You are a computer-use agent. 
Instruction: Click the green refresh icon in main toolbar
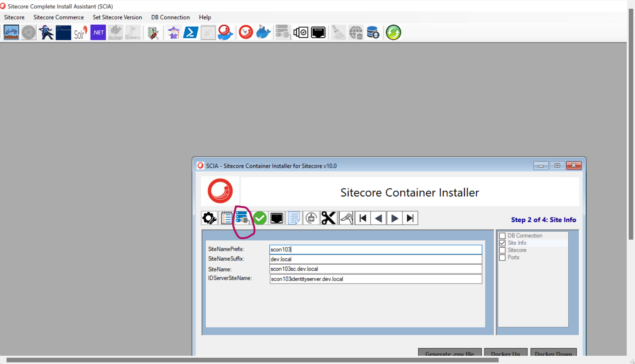click(x=394, y=33)
